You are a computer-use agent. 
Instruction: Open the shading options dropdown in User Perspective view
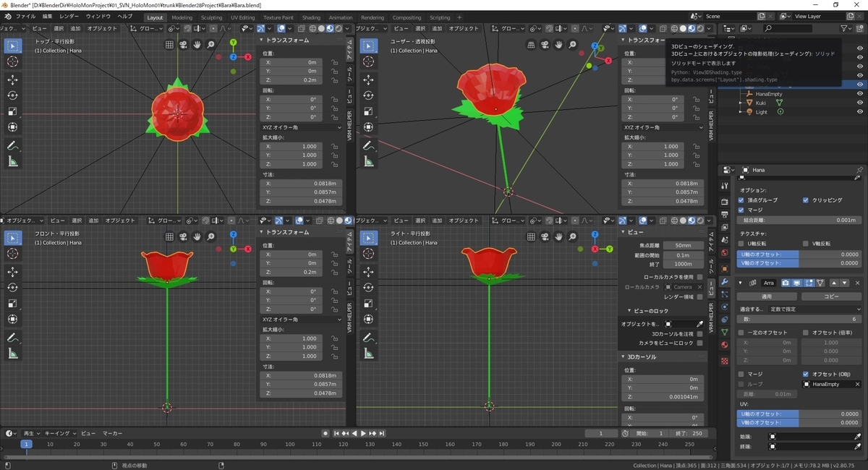(x=710, y=28)
